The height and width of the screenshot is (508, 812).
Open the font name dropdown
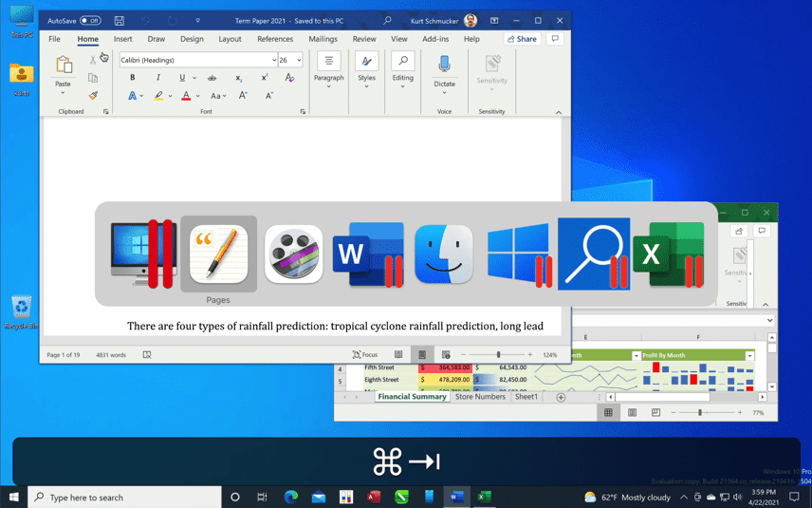coord(274,60)
